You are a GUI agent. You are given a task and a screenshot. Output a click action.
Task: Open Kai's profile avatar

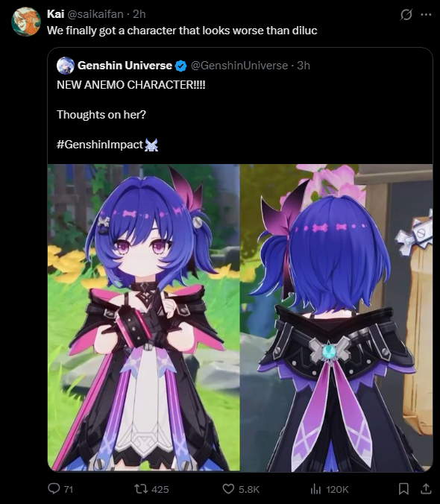click(25, 22)
